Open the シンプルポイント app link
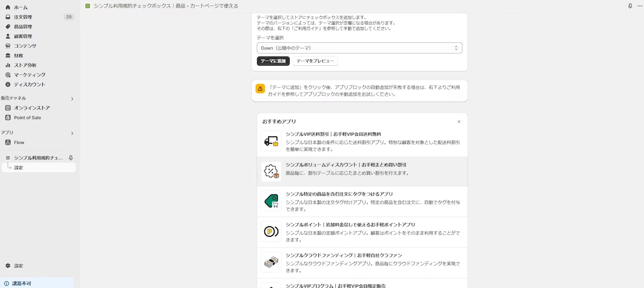The image size is (644, 288). [350, 224]
